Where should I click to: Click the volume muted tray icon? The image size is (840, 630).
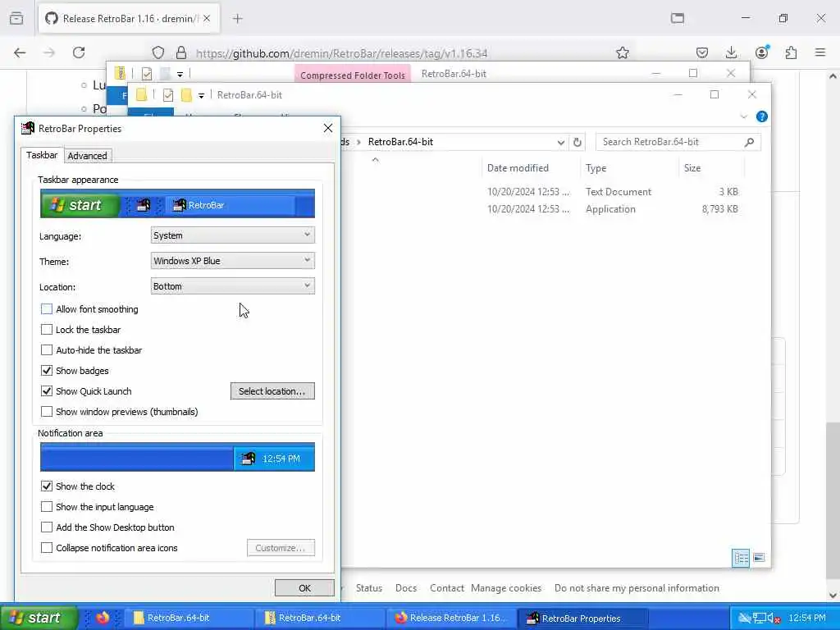(x=774, y=619)
